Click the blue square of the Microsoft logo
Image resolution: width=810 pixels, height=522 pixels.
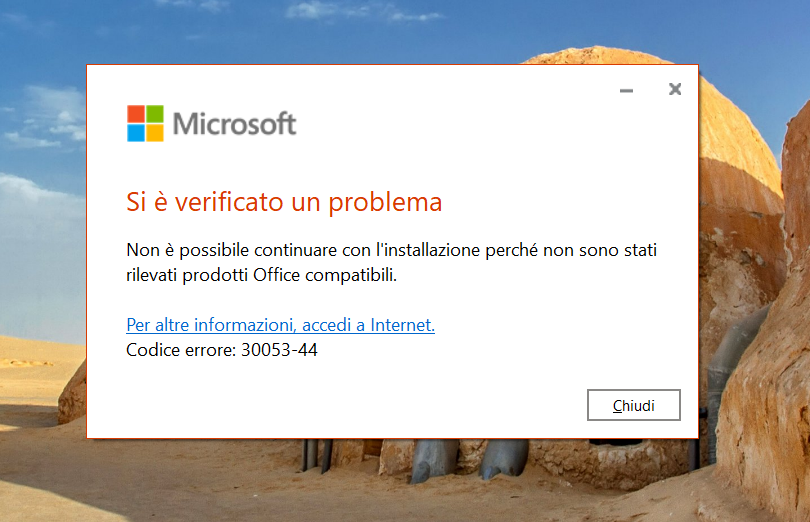pyautogui.click(x=136, y=132)
